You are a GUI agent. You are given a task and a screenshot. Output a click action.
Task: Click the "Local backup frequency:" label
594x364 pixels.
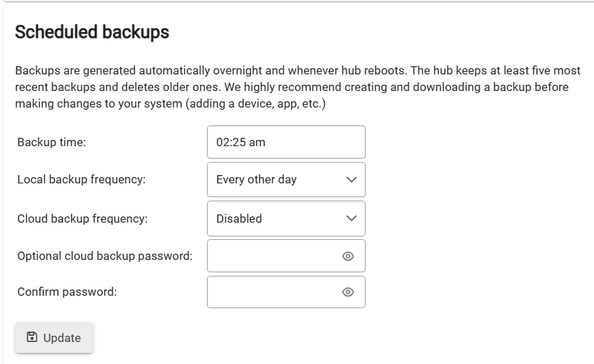(81, 179)
